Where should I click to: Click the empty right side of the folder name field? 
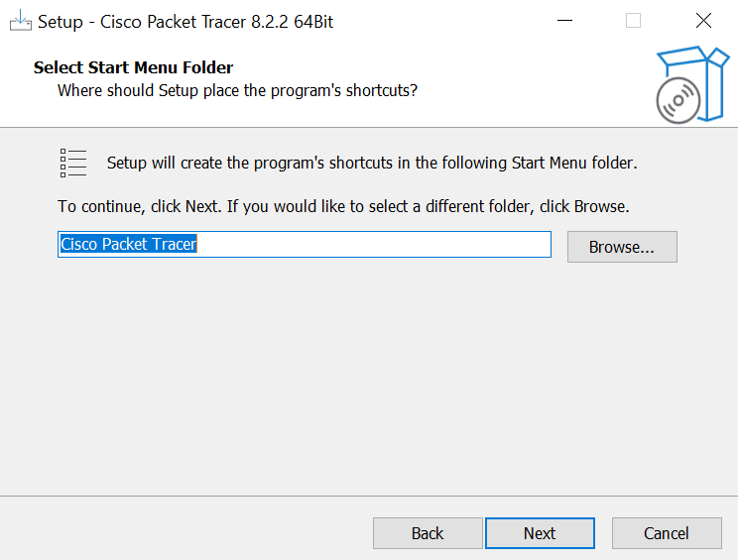point(397,244)
